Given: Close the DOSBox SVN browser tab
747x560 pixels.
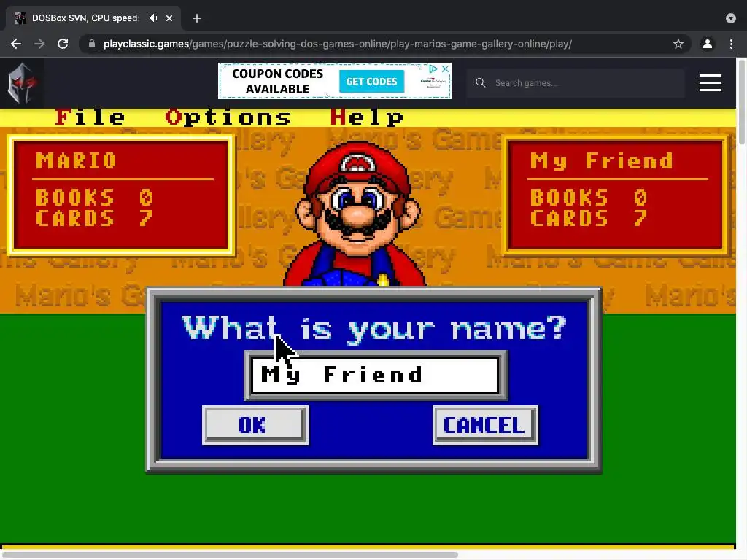Looking at the screenshot, I should pos(169,18).
